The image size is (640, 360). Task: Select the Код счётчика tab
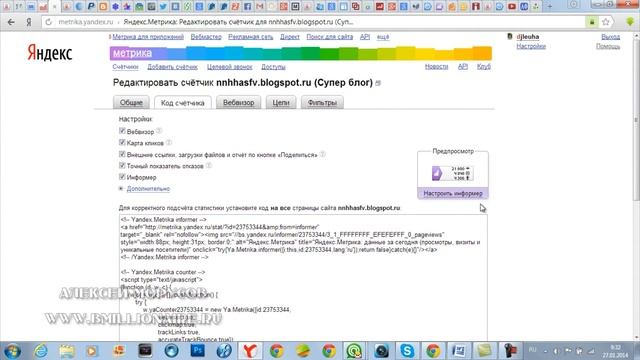(182, 103)
